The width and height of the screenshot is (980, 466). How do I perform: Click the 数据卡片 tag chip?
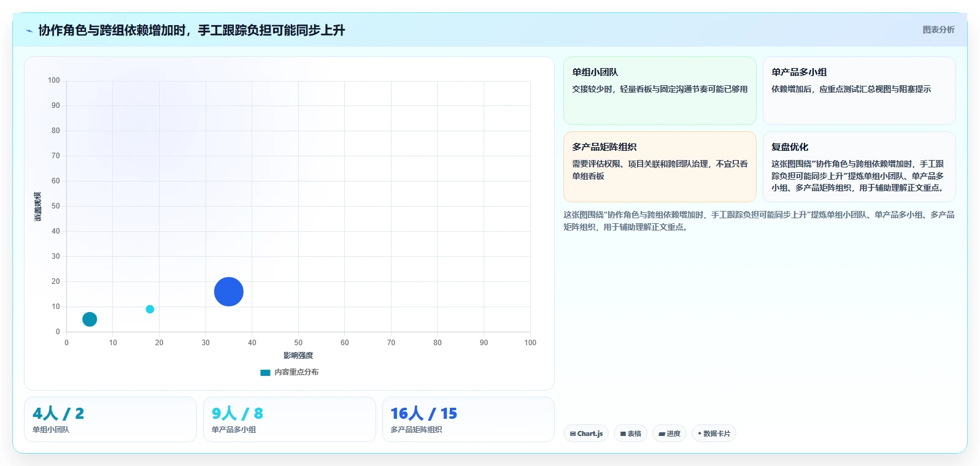pos(714,434)
